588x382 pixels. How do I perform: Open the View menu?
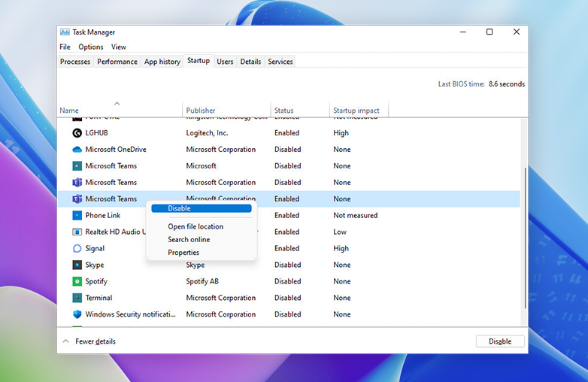(x=119, y=47)
